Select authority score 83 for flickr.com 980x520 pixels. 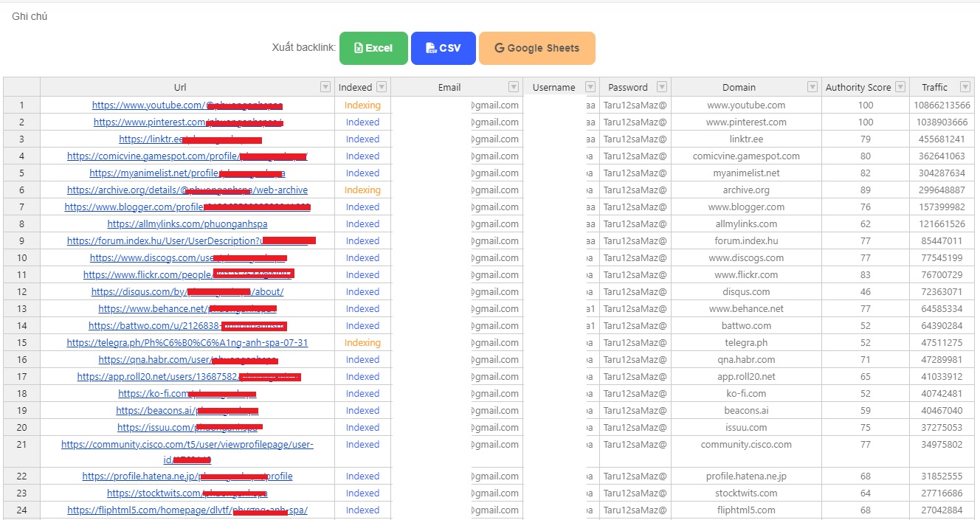point(865,275)
